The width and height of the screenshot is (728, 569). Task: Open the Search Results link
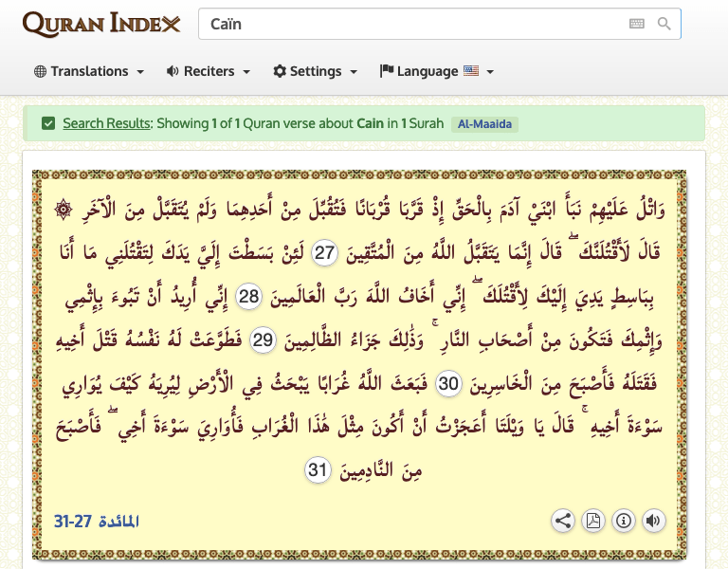(107, 123)
